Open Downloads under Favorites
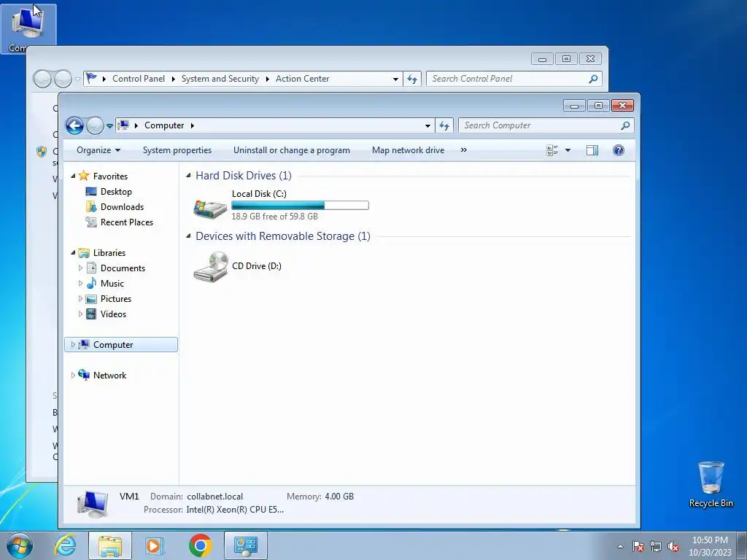This screenshot has height=560, width=747. [x=122, y=206]
